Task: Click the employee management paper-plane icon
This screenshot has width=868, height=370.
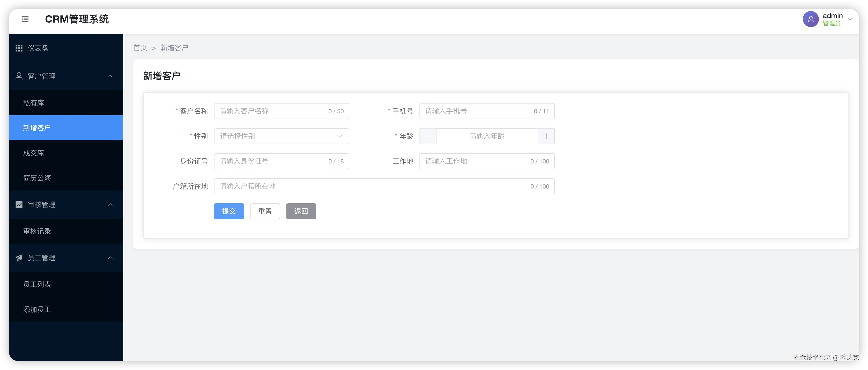Action: [19, 258]
